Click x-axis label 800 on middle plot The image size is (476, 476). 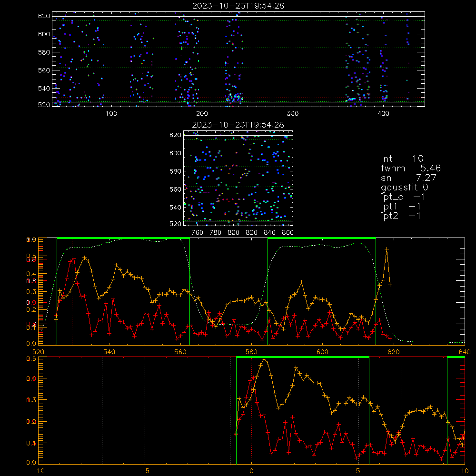click(233, 233)
